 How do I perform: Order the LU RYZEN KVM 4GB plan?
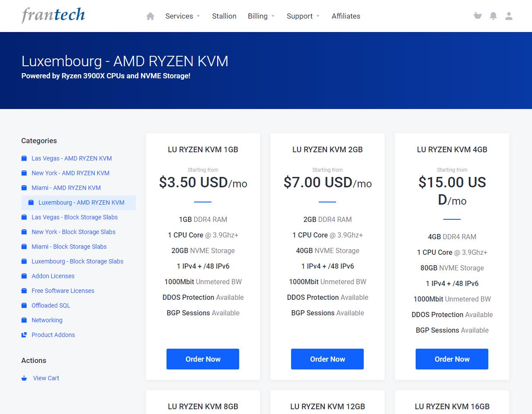(452, 359)
